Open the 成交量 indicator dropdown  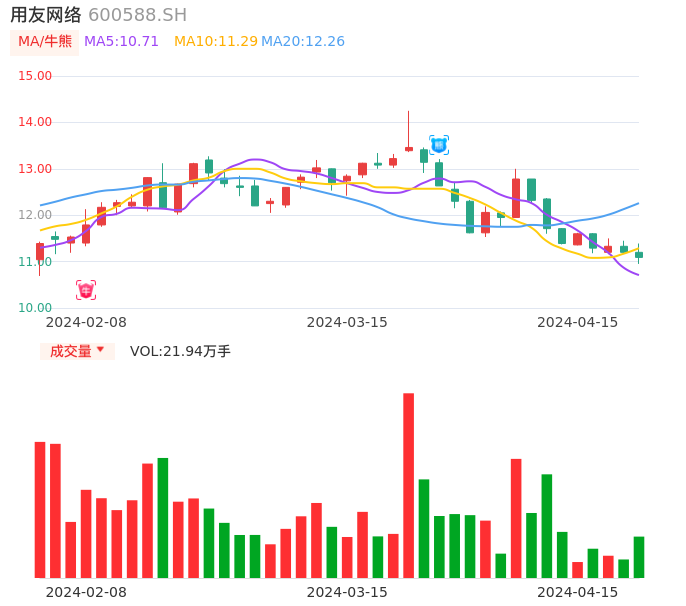point(77,351)
